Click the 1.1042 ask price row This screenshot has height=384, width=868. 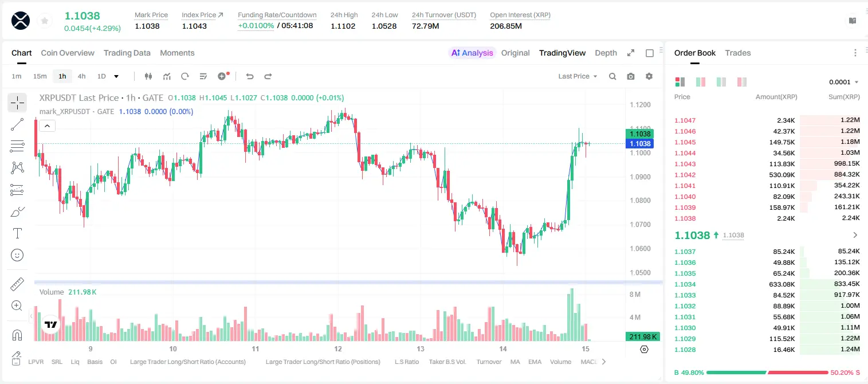[767, 175]
